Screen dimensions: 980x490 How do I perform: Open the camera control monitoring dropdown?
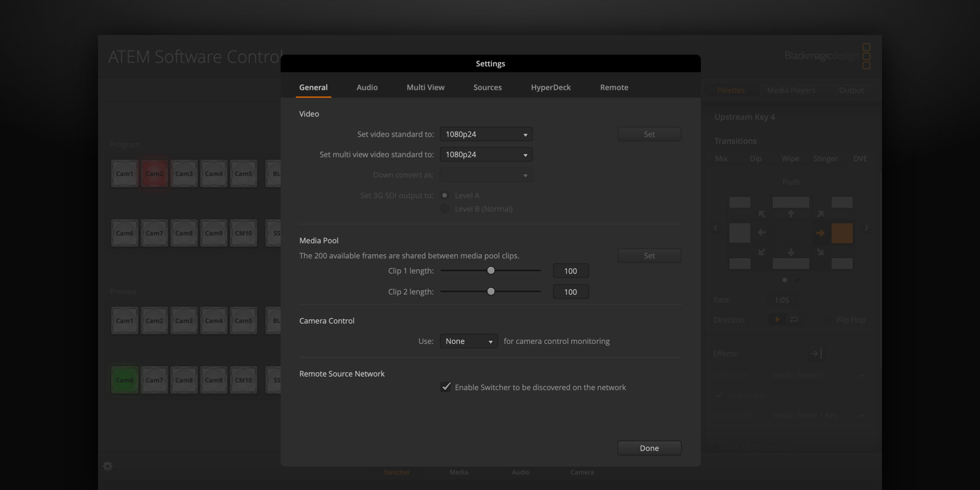[x=468, y=341]
